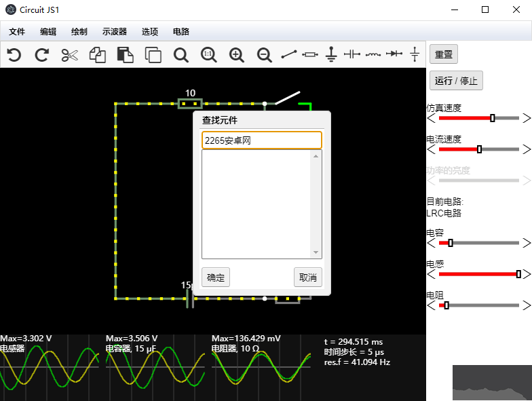Click the Duplicate icon in toolbar
This screenshot has width=532, height=401.
(x=153, y=55)
